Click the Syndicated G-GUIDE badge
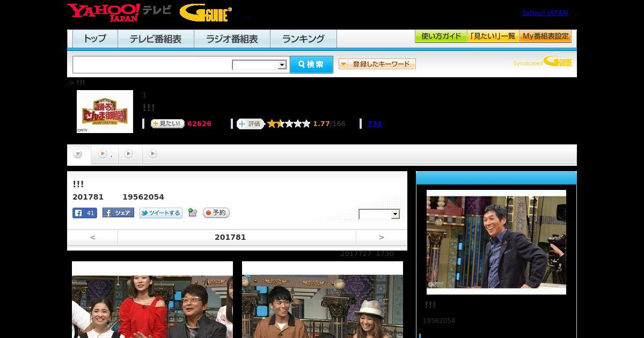Viewport: 644px width, 338px height. (543, 62)
